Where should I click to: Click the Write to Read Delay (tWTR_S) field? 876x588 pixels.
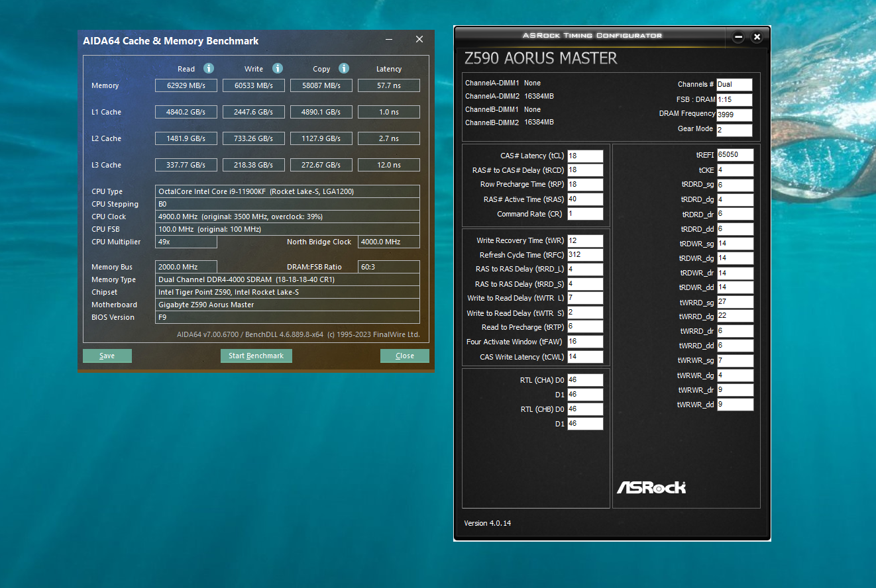click(585, 313)
